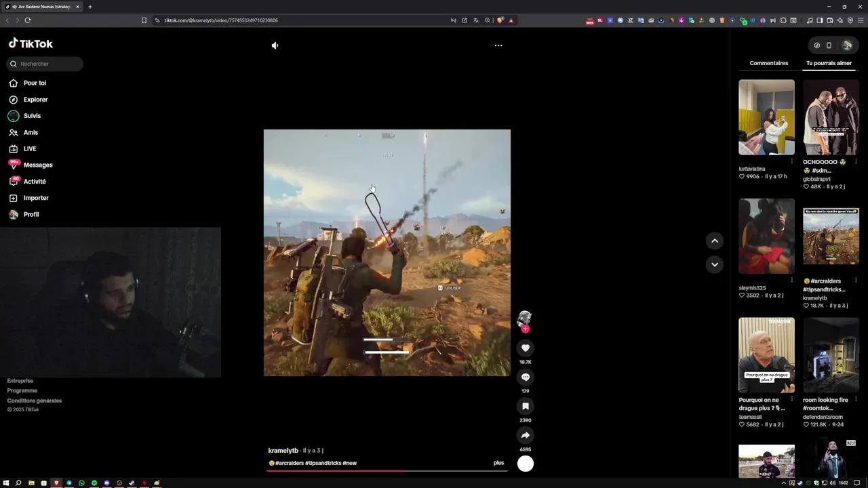Follow creator via red plus badge

click(526, 329)
